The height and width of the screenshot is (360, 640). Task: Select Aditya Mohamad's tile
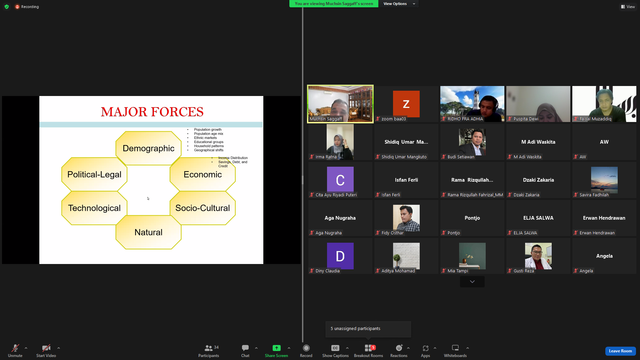406,256
